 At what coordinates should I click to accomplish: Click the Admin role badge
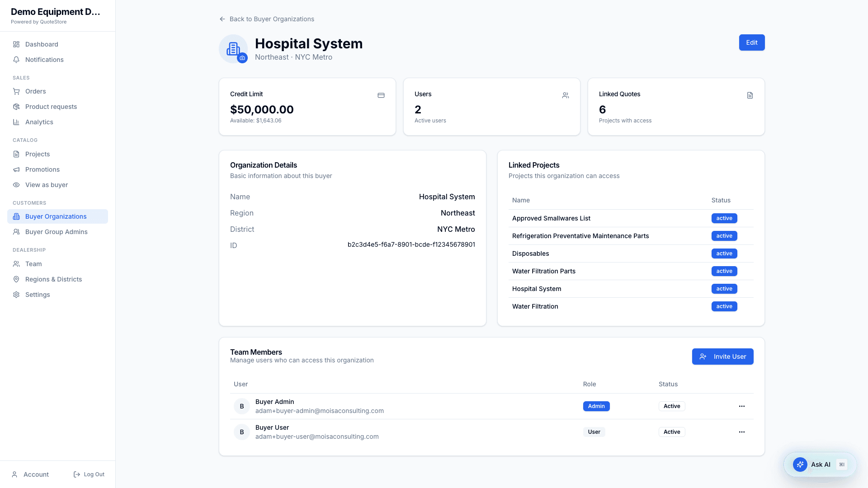(596, 406)
